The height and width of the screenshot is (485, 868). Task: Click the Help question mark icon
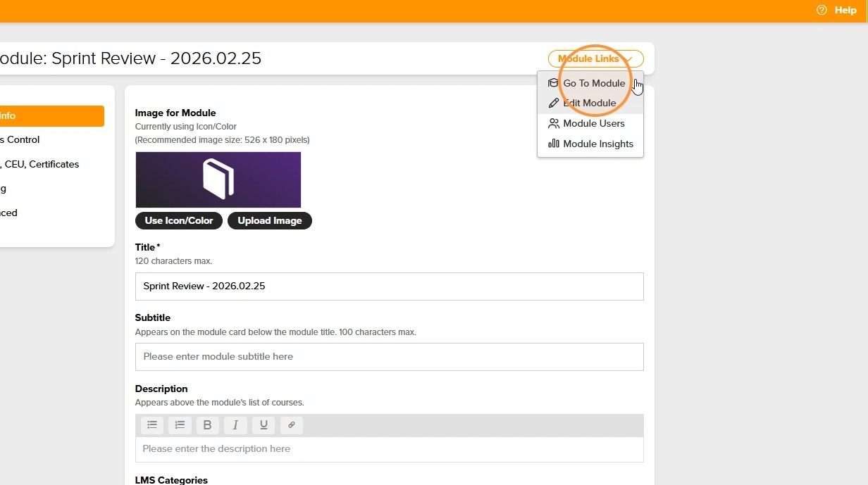pos(821,11)
